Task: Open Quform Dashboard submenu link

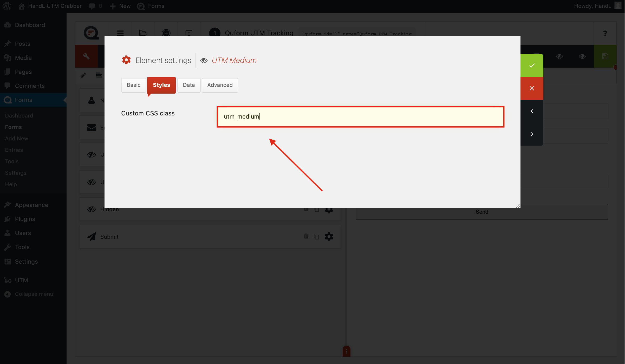Action: (x=19, y=116)
